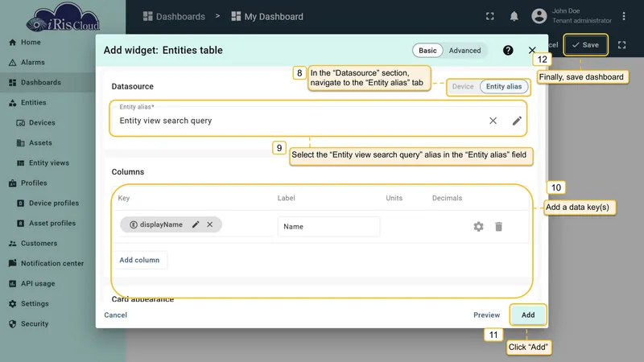Image resolution: width=644 pixels, height=362 pixels.
Task: Click dashboard fullscreen icon beside Save
Action: (x=621, y=45)
